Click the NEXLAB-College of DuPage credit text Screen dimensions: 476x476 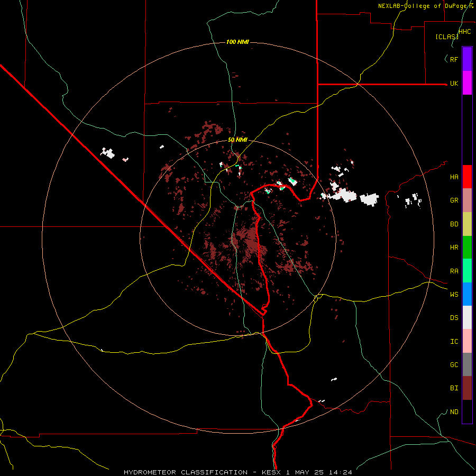click(x=426, y=6)
